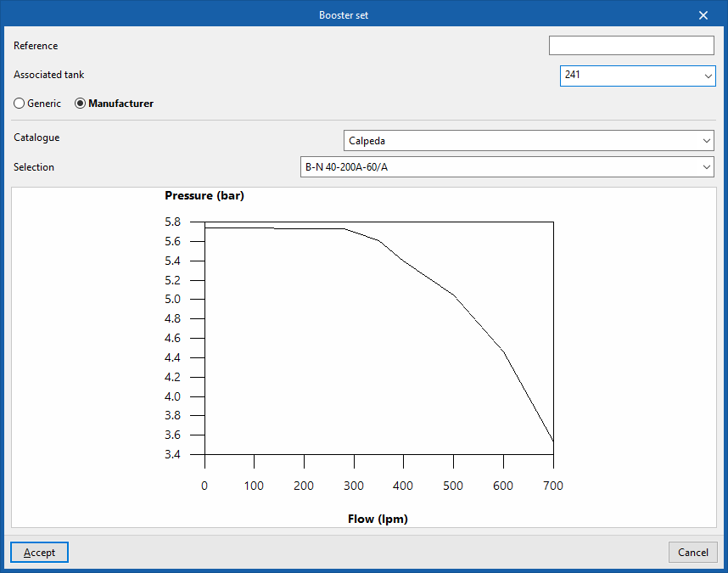Expand the Catalogue dropdown showing Calpeda
Viewport: 728px width, 573px height.
click(529, 140)
